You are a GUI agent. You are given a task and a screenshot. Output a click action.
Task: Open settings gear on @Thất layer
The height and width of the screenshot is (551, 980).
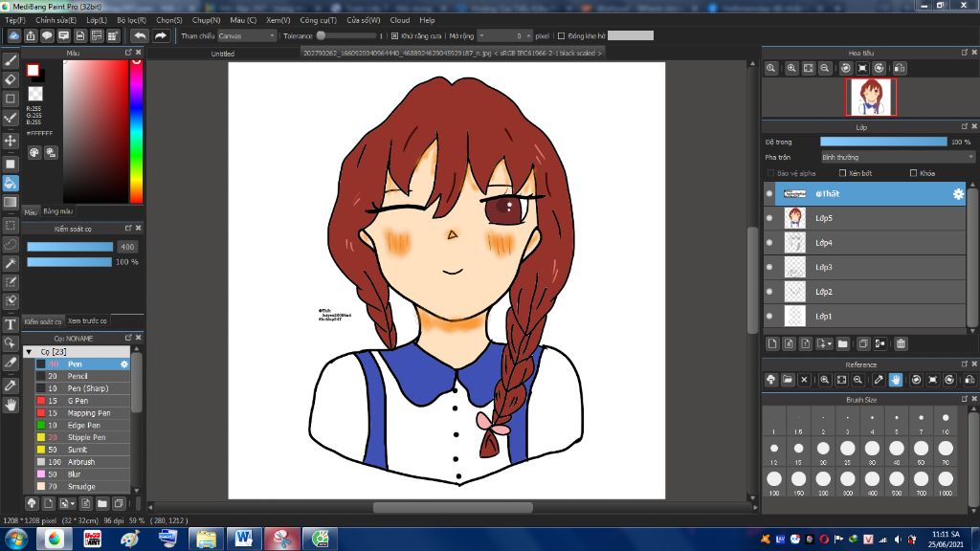[x=958, y=194]
